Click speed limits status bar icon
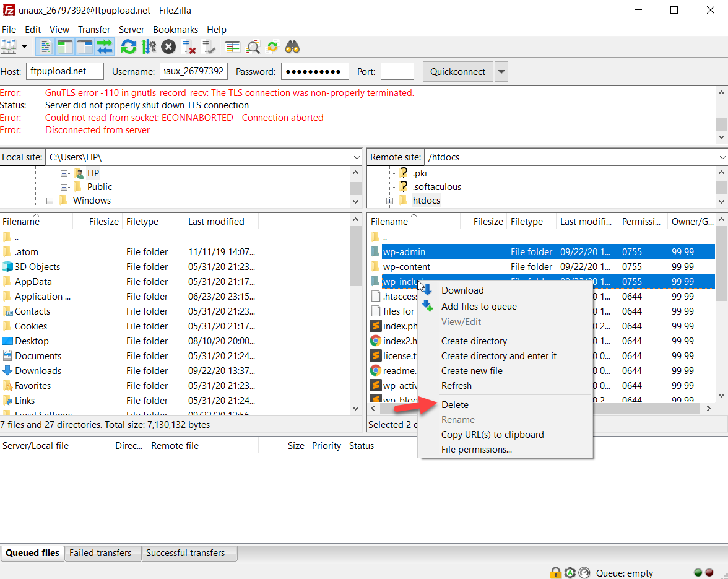The width and height of the screenshot is (728, 579). click(585, 573)
